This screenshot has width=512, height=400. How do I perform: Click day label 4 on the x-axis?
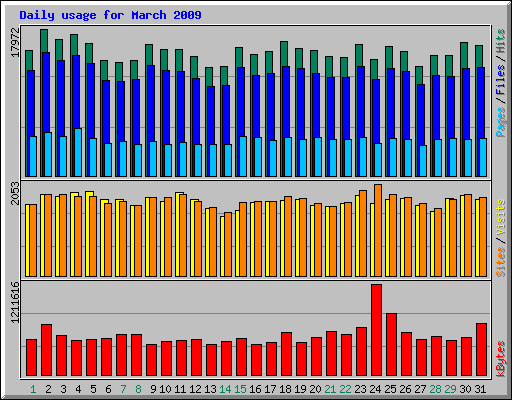coord(78,389)
